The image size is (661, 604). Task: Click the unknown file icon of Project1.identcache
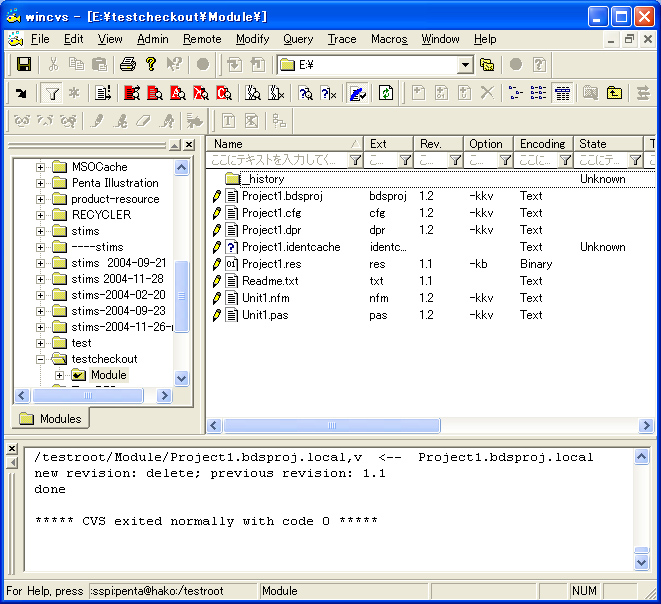pyautogui.click(x=231, y=247)
